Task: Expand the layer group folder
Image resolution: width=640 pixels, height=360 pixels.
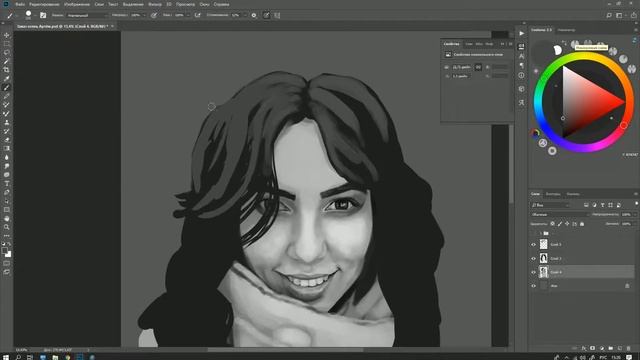Action: point(541,233)
